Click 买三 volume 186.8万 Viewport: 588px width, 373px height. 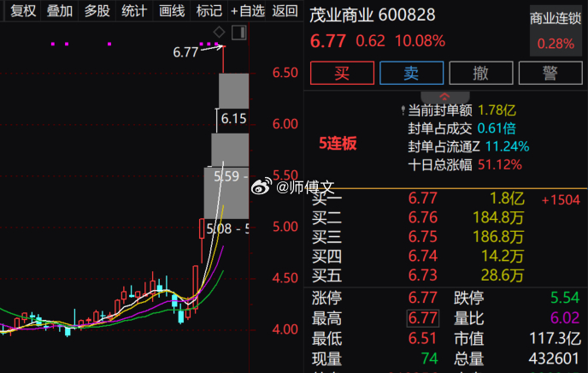point(498,237)
